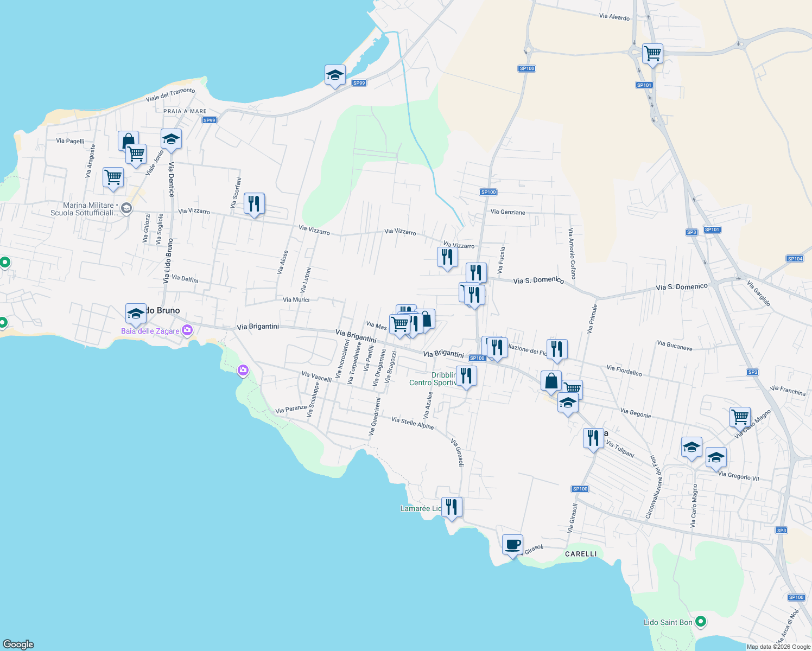The height and width of the screenshot is (651, 812).
Task: Open the school marker above Via Gregorio VII
Action: coord(716,457)
